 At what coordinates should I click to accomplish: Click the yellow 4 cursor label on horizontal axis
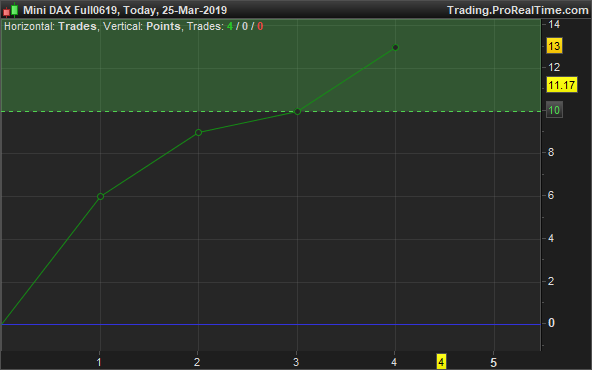441,362
